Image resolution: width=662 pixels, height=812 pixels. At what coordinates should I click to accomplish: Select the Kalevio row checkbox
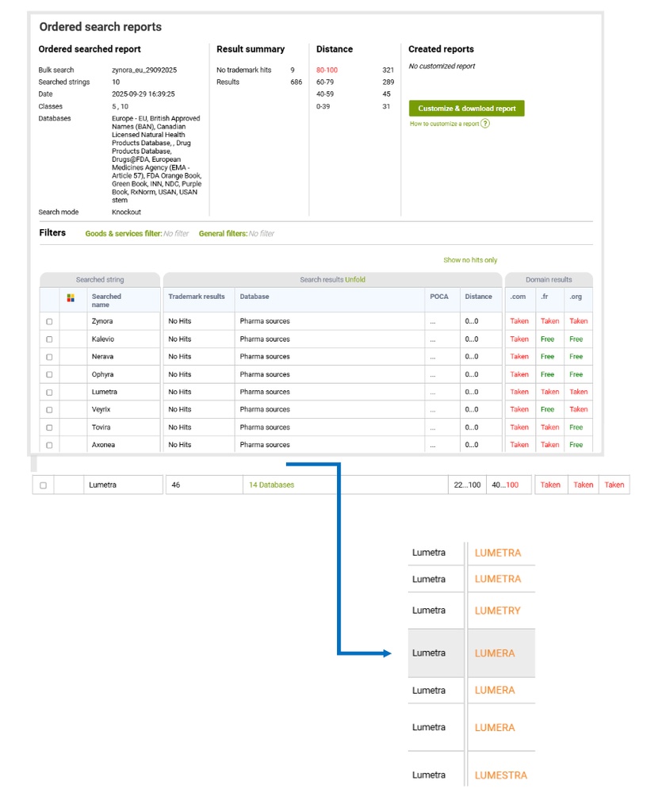(49, 339)
